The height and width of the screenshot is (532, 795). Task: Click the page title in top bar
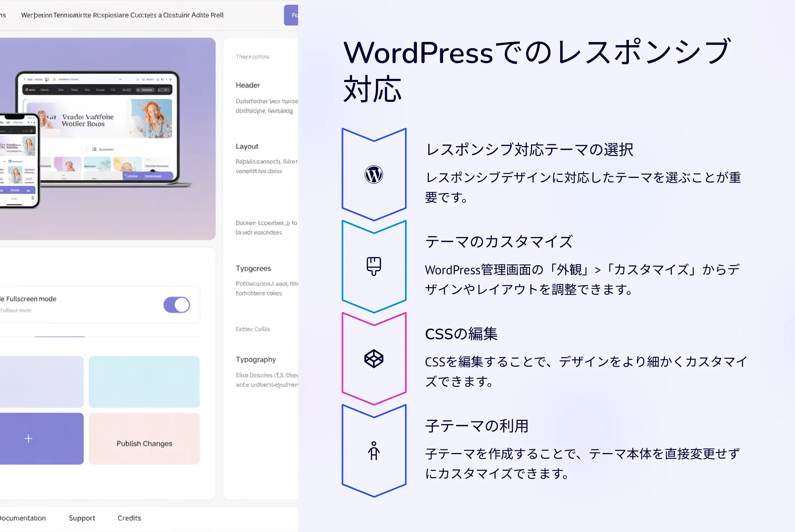[122, 15]
